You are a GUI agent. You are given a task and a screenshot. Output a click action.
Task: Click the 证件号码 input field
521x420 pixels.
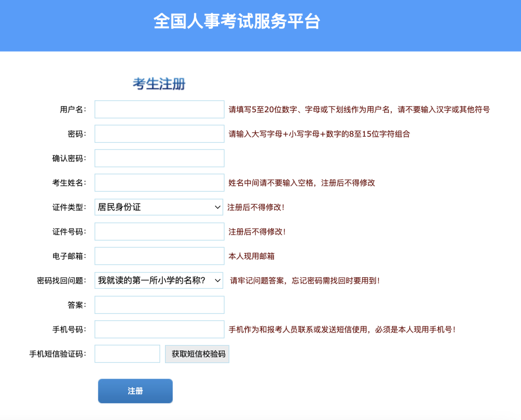[x=159, y=231]
